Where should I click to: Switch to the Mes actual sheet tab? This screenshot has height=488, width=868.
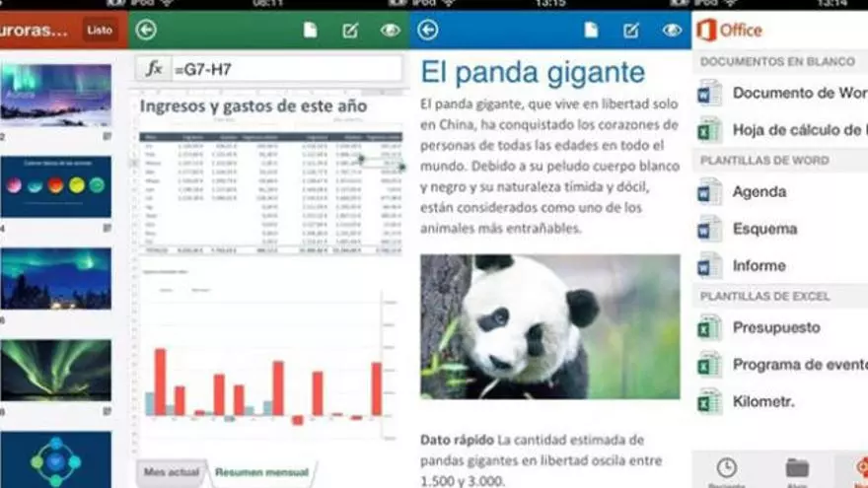pos(171,473)
